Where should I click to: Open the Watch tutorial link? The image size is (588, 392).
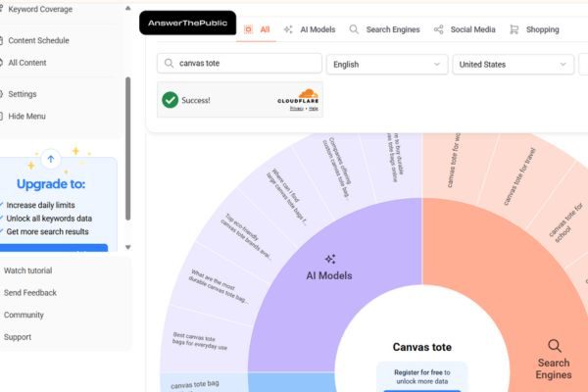tap(27, 270)
